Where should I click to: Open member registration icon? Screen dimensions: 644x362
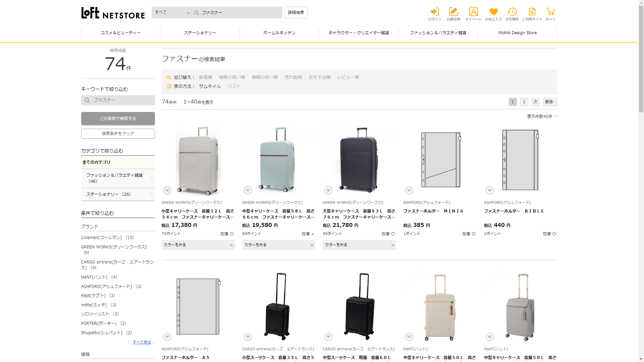pyautogui.click(x=453, y=12)
